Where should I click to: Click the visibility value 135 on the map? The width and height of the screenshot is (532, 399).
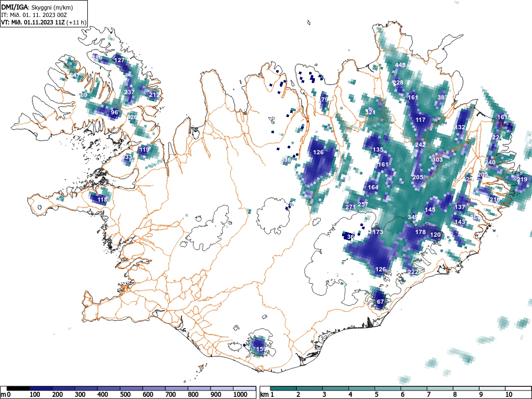378,149
